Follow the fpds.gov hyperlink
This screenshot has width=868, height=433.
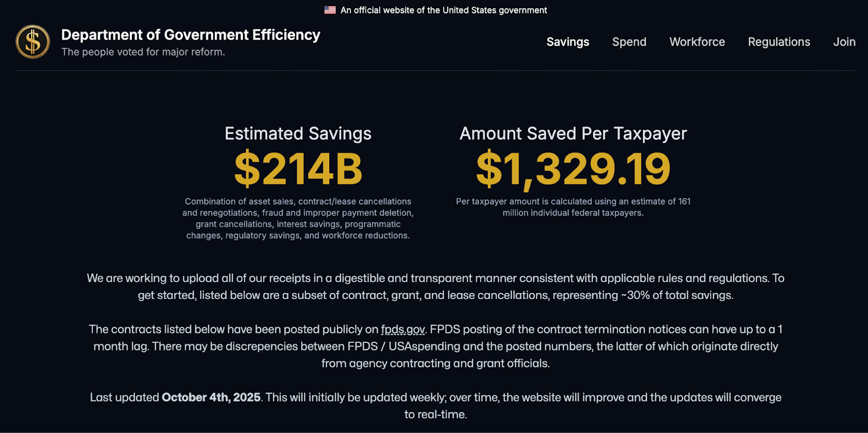click(403, 329)
